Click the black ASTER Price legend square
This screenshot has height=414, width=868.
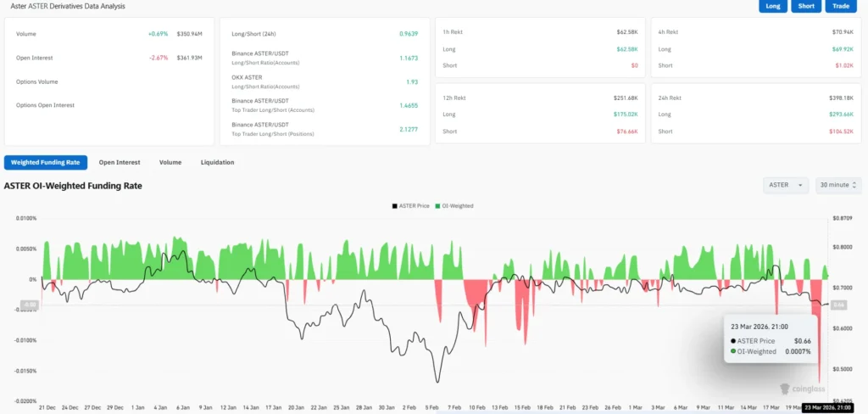point(395,205)
